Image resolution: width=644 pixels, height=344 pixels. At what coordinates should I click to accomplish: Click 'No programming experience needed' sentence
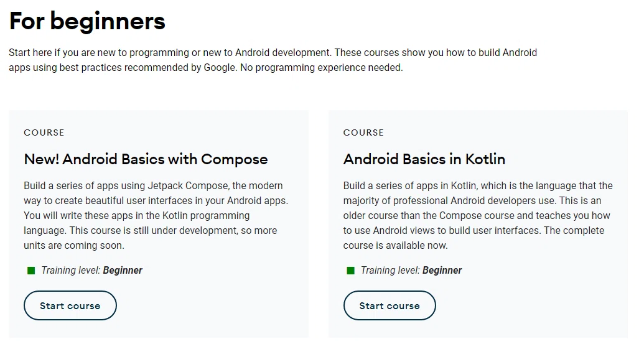[x=322, y=67]
